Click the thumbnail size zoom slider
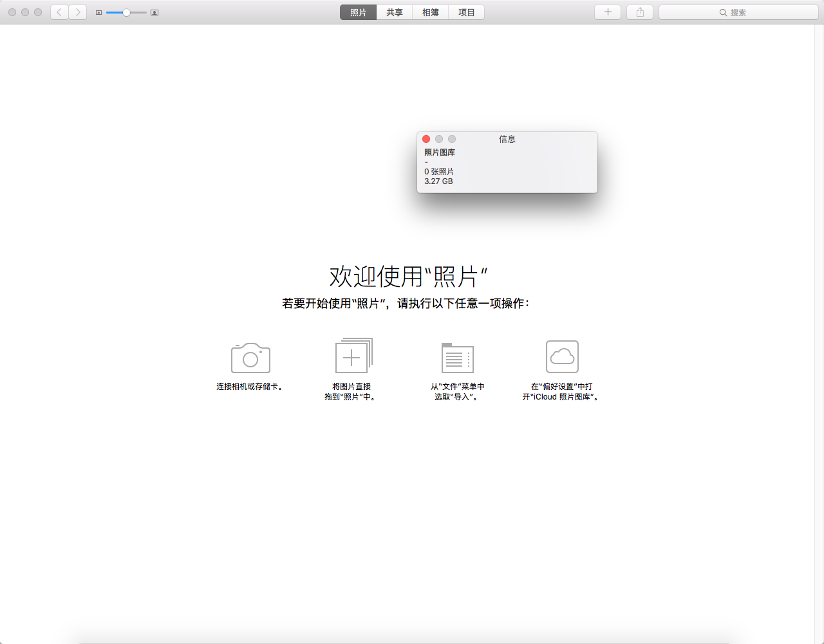This screenshot has height=644, width=824. tap(126, 13)
